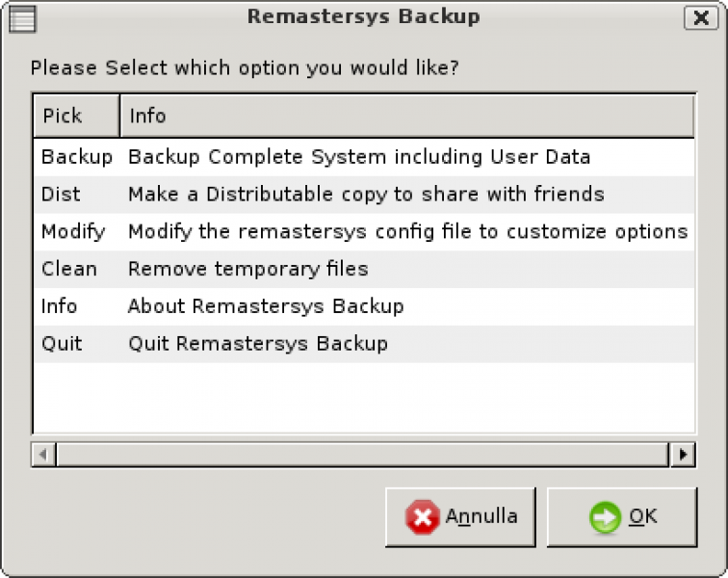Select the Backup option row
The width and height of the screenshot is (728, 578).
click(x=76, y=157)
